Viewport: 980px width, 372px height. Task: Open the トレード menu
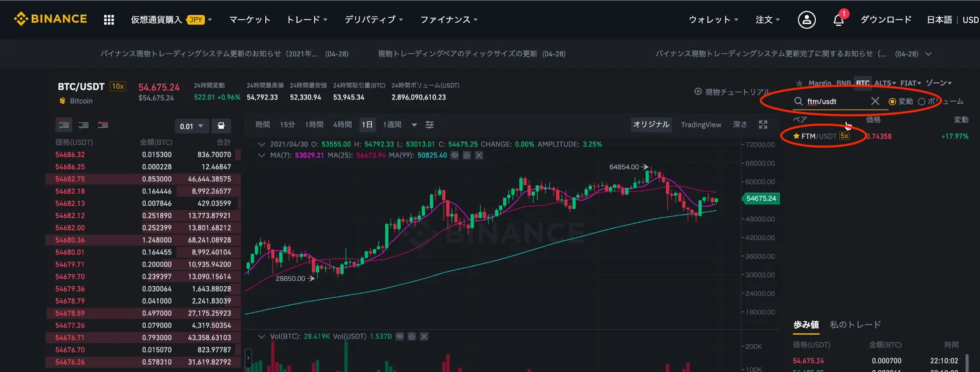(307, 20)
